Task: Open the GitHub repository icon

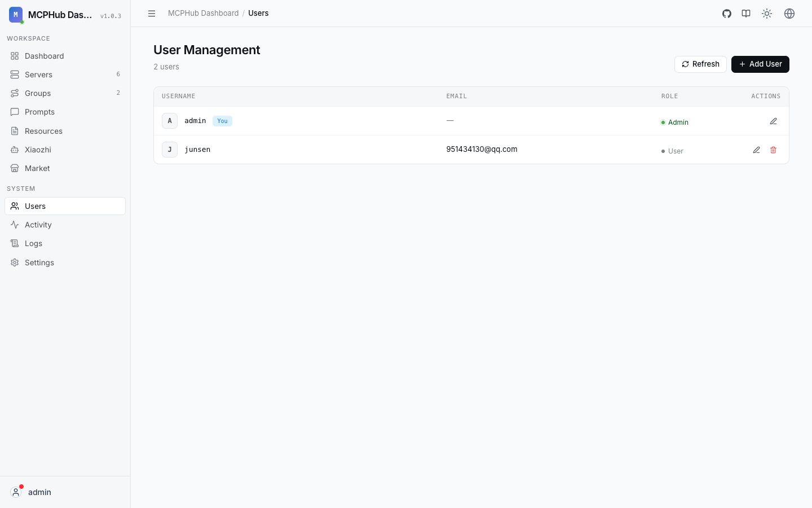Action: pyautogui.click(x=727, y=14)
